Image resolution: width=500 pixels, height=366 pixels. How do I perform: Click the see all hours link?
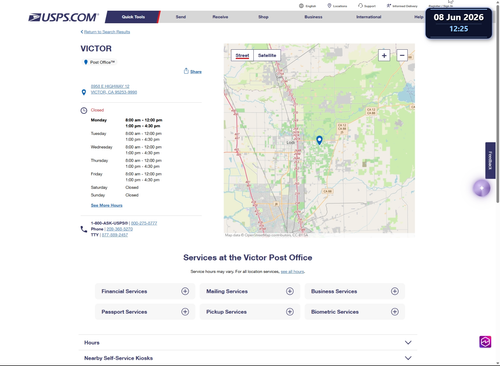tap(292, 272)
